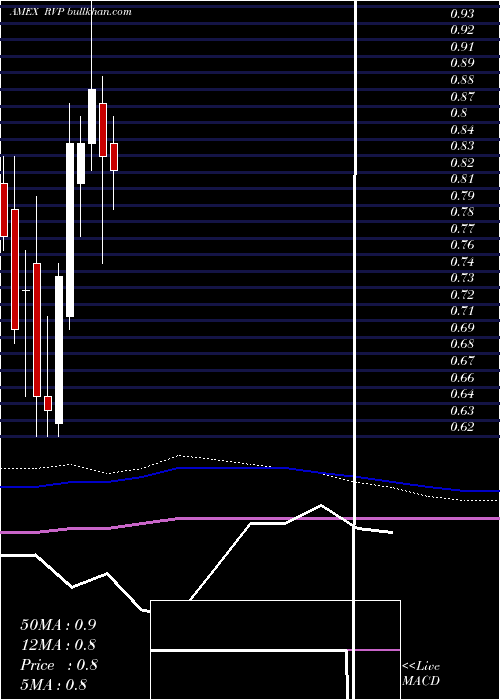Select the 0.62 price level label
The width and height of the screenshot is (500, 700).
click(462, 427)
